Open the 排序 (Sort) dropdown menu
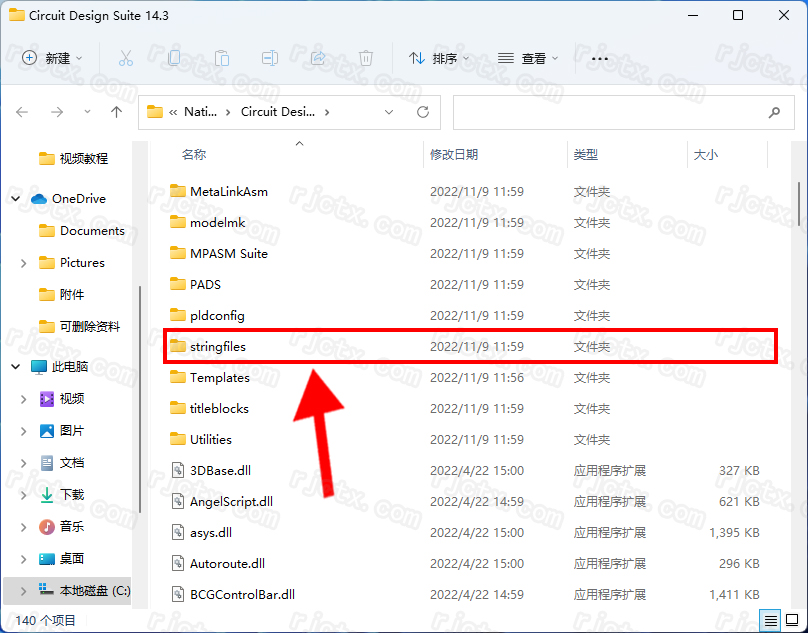 pos(439,59)
